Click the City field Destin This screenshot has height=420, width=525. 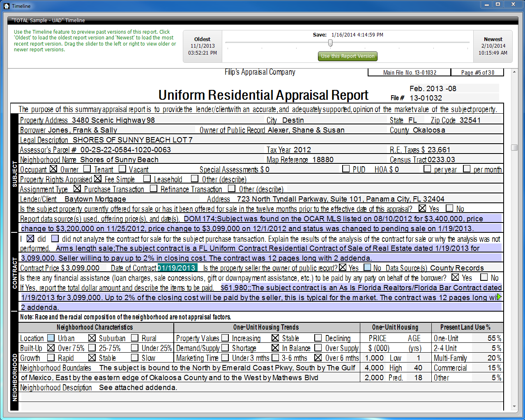[x=334, y=120]
